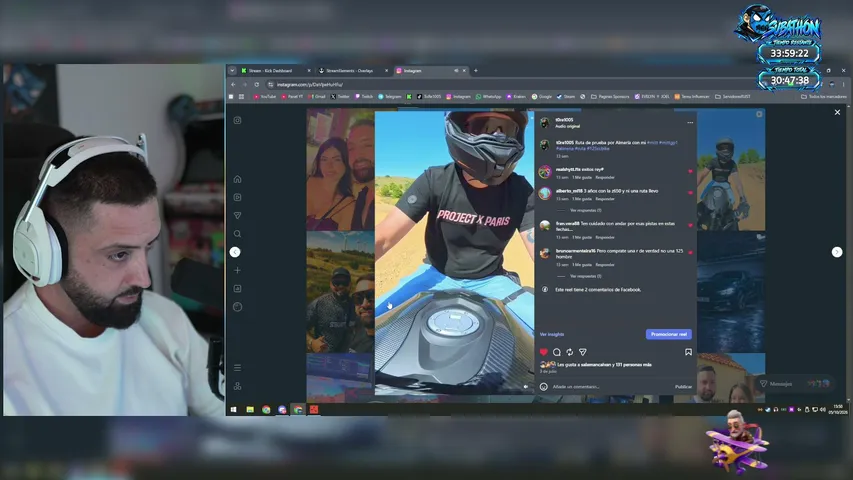Open Instagram Home from the sidebar
This screenshot has height=480, width=853.
(x=237, y=179)
